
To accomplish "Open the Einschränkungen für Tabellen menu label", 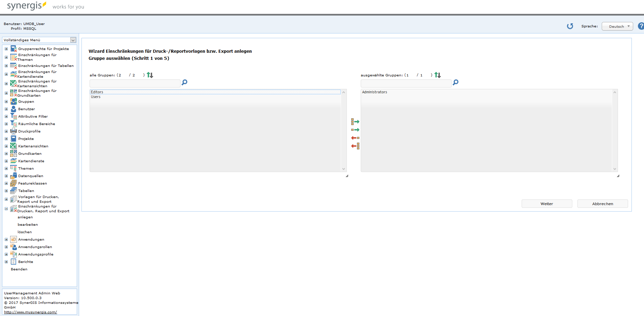I will [x=46, y=66].
